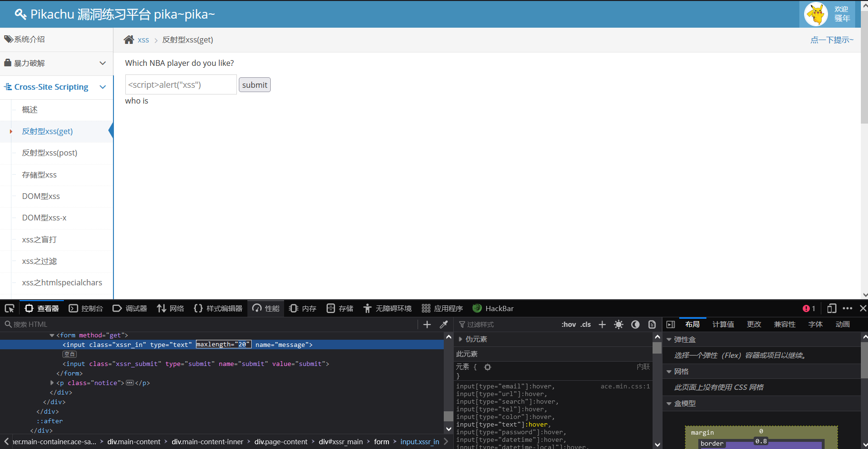This screenshot has height=449, width=868.
Task: Select the 布局 layout tab
Action: pos(693,324)
